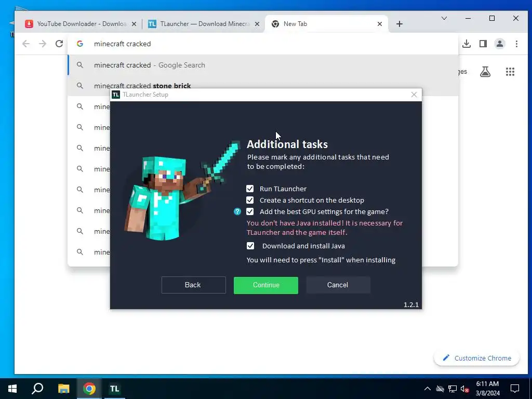
Task: Open the Windows Start menu
Action: click(x=12, y=389)
